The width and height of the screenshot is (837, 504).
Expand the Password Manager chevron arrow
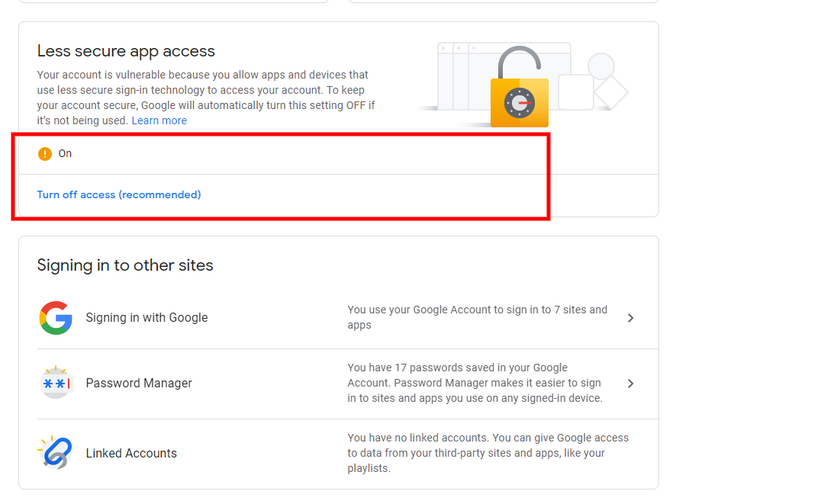[x=630, y=384]
